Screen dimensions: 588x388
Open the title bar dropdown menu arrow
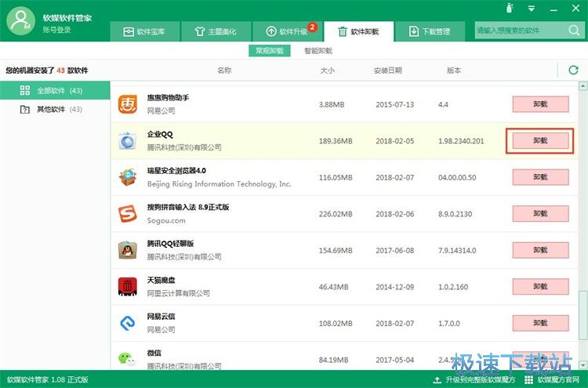(532, 9)
